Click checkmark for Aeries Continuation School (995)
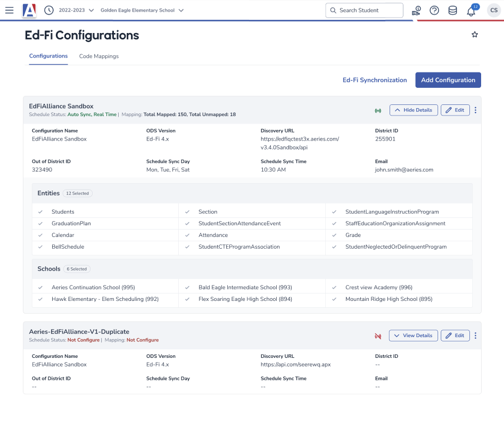 click(40, 287)
